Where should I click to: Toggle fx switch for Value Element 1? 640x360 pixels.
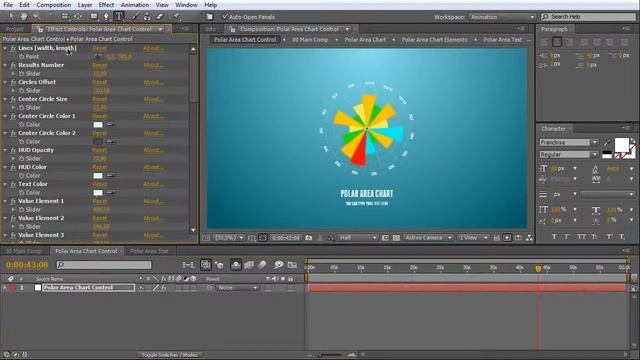click(x=13, y=201)
